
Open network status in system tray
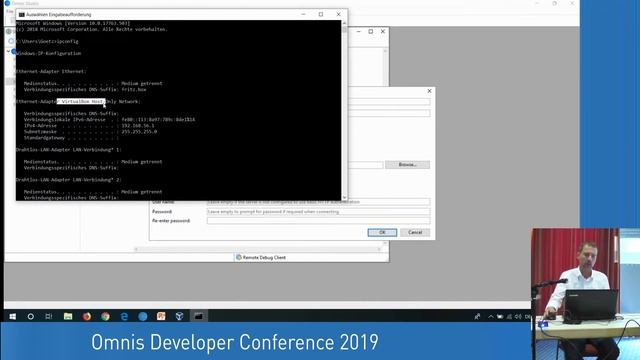(509, 316)
